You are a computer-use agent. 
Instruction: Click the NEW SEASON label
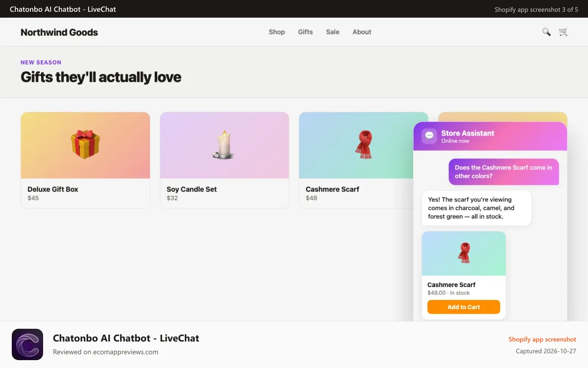(41, 62)
